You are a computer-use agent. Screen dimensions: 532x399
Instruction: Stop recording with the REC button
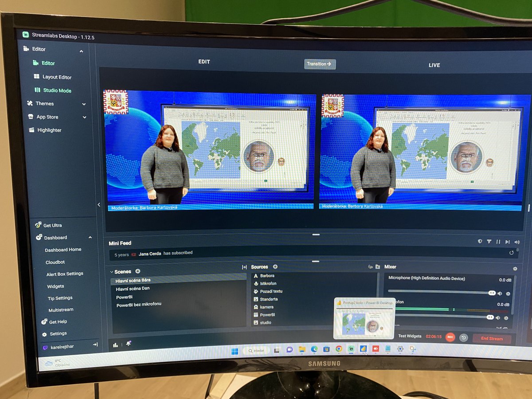point(450,337)
